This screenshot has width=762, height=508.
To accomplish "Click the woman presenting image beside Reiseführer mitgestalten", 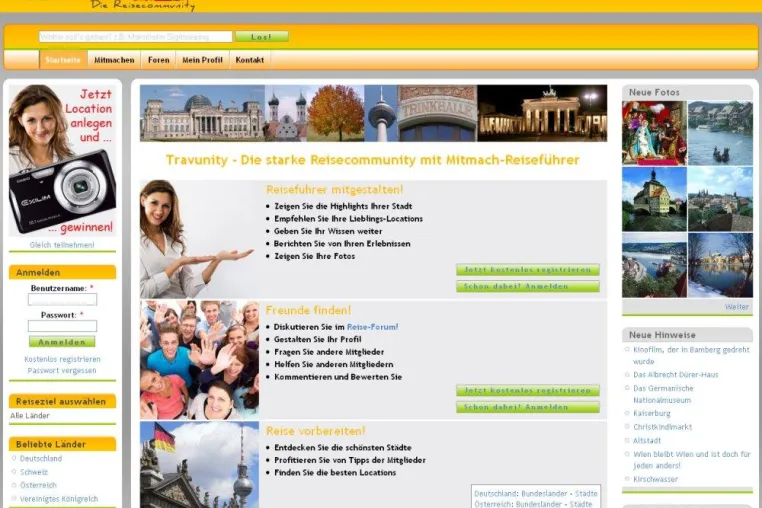I will tap(199, 239).
